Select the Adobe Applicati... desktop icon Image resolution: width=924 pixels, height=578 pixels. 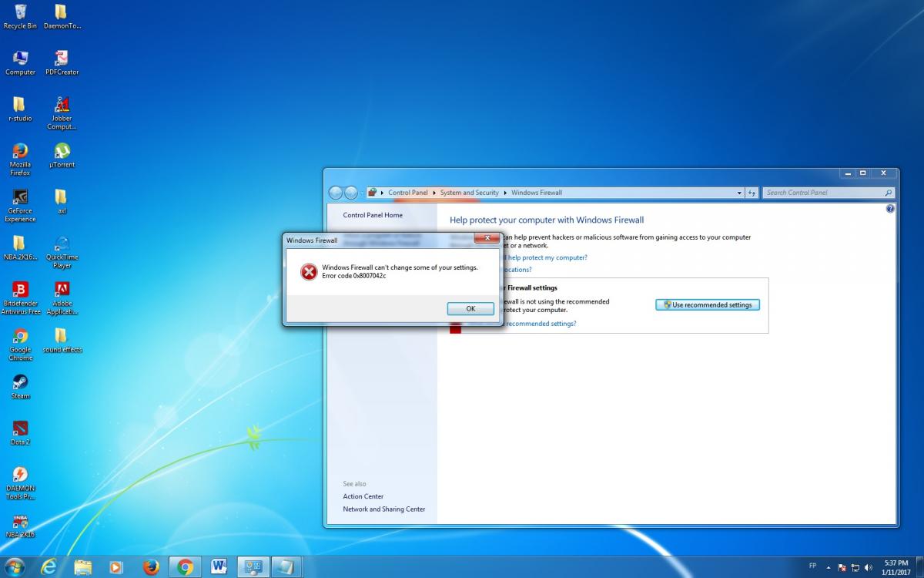tap(62, 298)
